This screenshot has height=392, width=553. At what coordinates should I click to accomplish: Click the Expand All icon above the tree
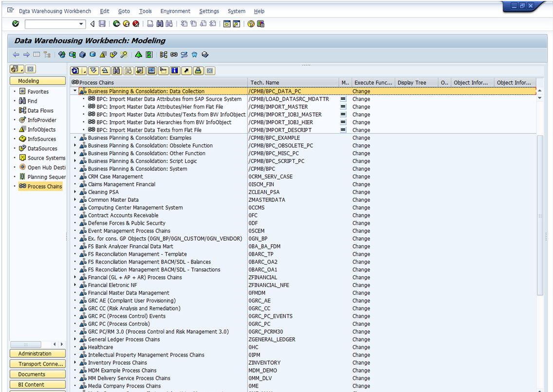(93, 71)
